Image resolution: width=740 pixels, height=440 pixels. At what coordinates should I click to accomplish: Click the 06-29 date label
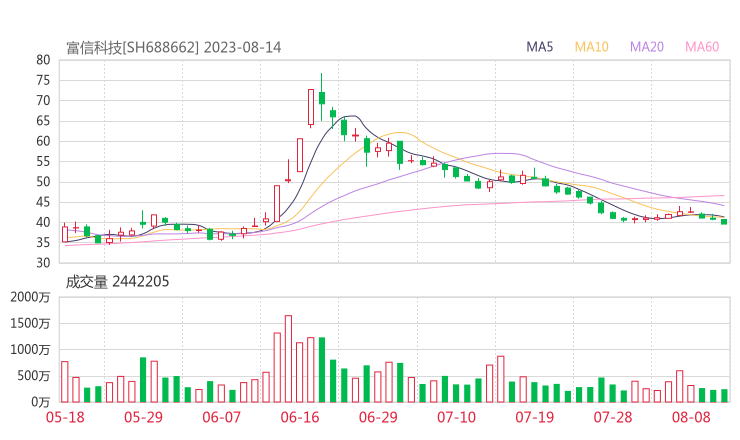click(378, 417)
